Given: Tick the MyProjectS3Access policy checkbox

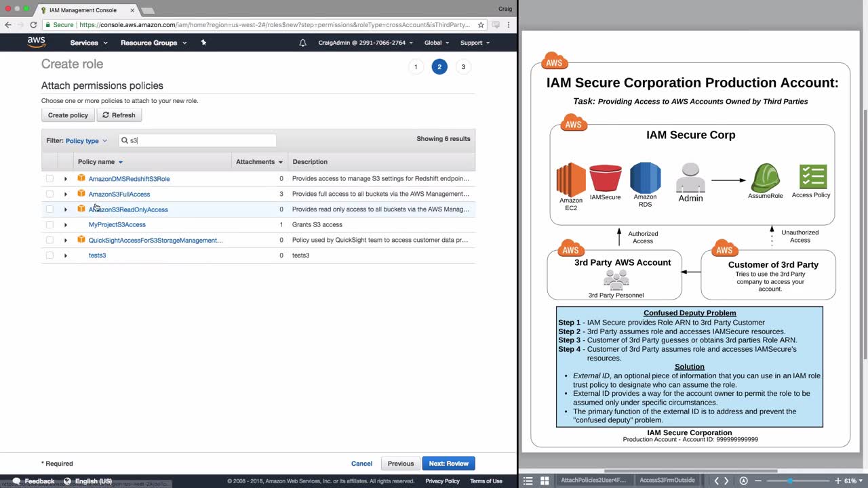Looking at the screenshot, I should 50,224.
